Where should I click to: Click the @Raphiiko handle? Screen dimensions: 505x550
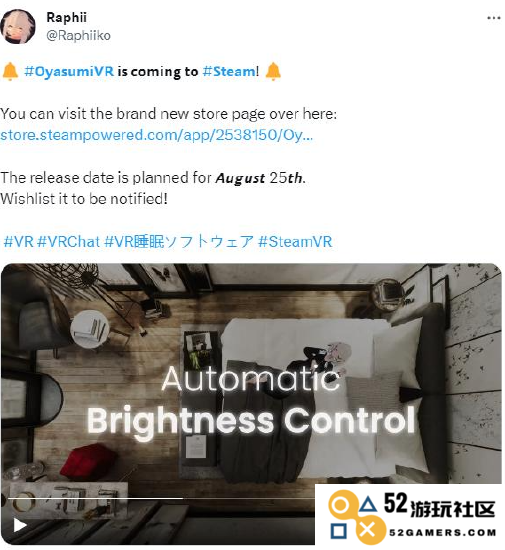(79, 35)
